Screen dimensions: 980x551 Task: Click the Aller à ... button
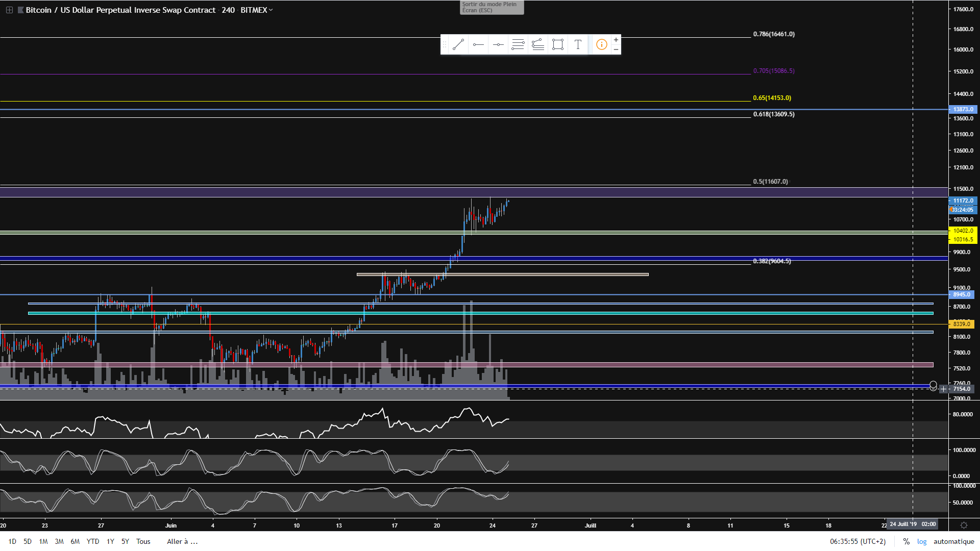[x=182, y=541]
